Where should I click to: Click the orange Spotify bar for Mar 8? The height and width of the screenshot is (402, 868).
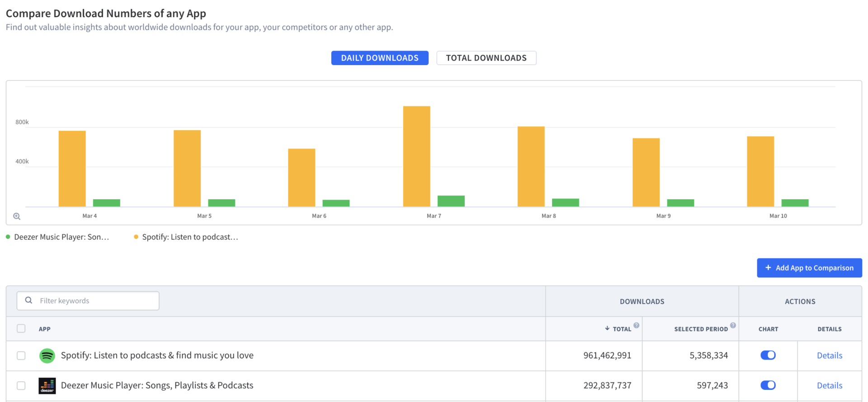(531, 167)
